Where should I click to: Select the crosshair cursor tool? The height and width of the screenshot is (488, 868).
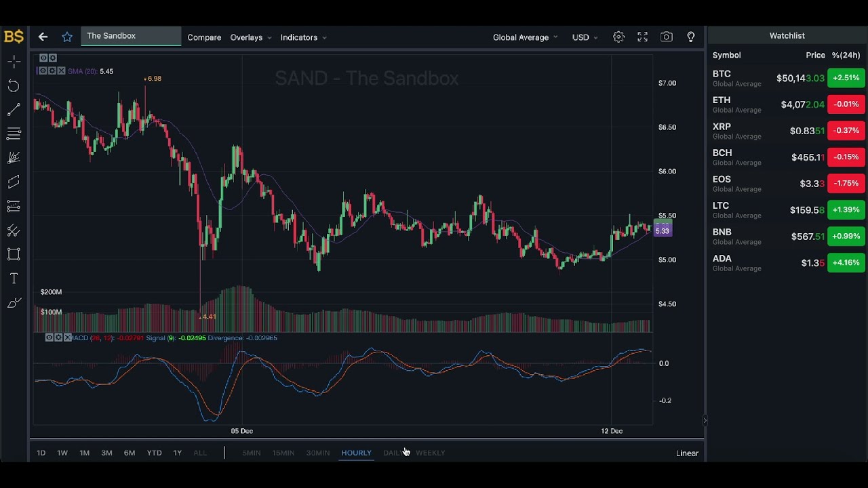(14, 62)
